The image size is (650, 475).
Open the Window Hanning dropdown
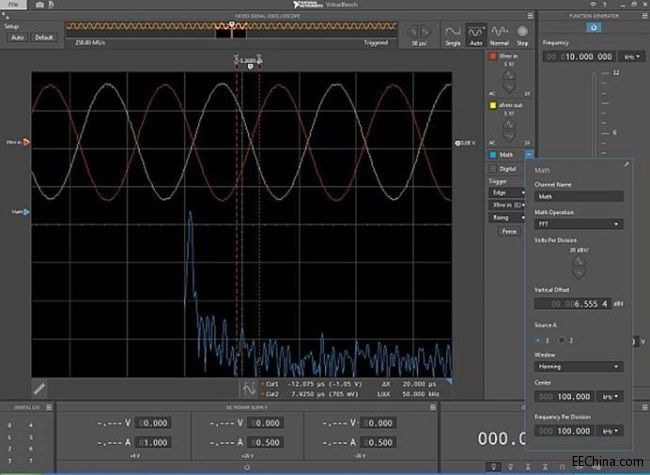(579, 366)
